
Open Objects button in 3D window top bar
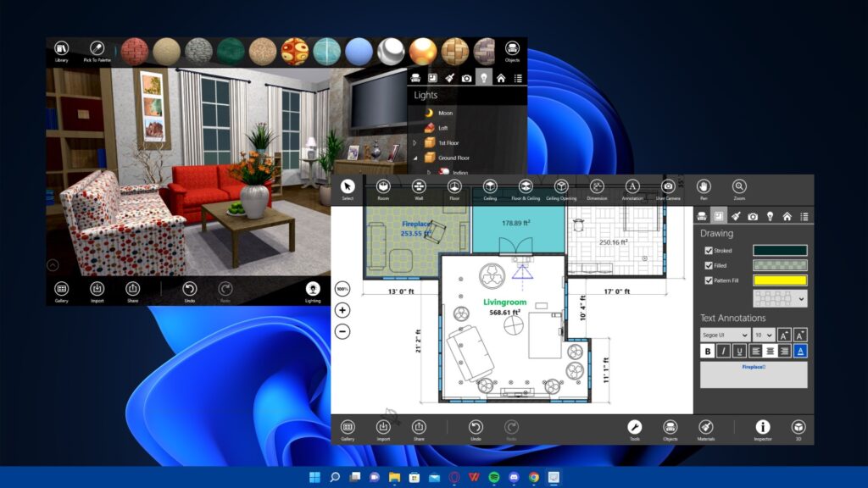tap(512, 52)
